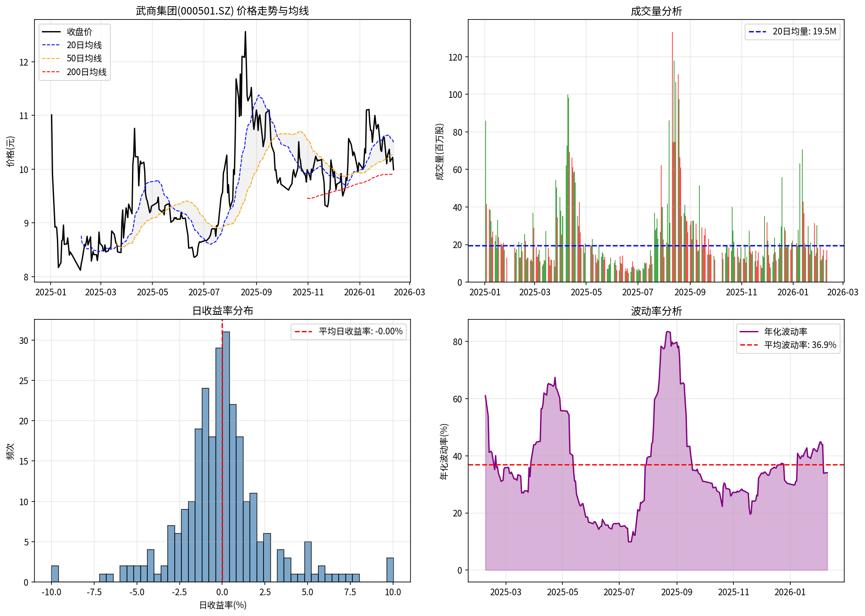Click the histogram bar at -10.0
This screenshot has height=616, width=865.
click(x=55, y=574)
